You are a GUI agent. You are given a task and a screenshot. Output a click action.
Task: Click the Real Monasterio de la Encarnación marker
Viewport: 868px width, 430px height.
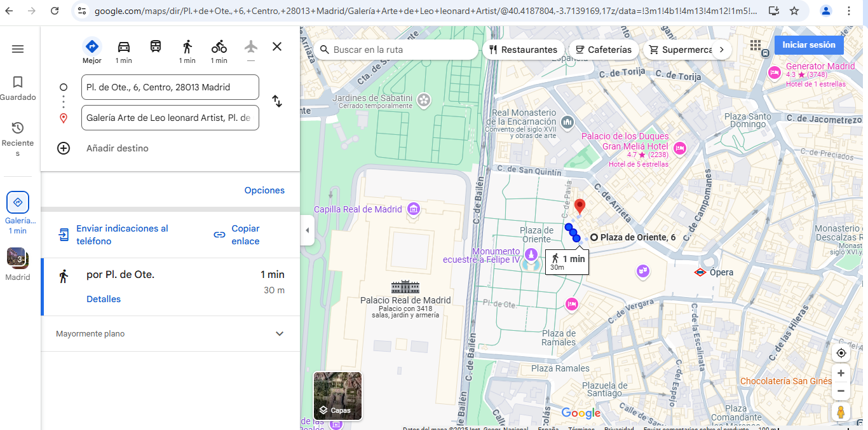click(x=568, y=121)
